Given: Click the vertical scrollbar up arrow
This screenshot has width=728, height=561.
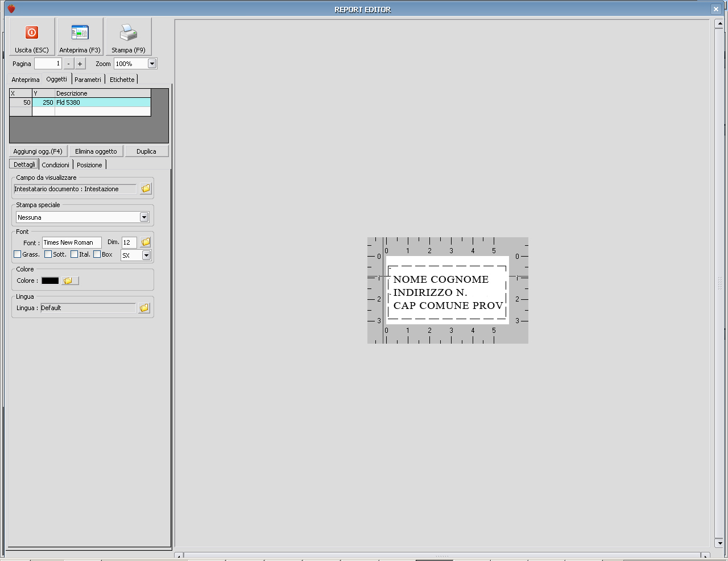Looking at the screenshot, I should (719, 24).
